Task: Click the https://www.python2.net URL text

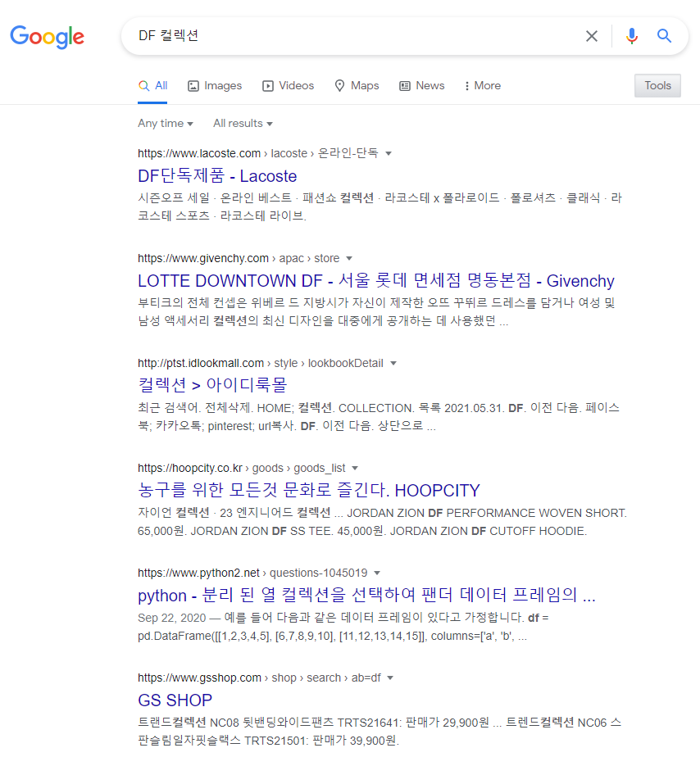Action: [x=198, y=573]
